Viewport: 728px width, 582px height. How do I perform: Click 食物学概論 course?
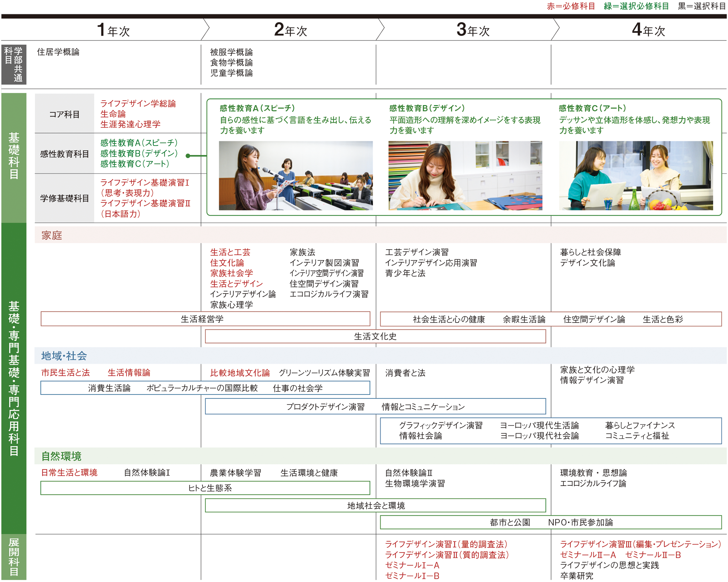[231, 63]
